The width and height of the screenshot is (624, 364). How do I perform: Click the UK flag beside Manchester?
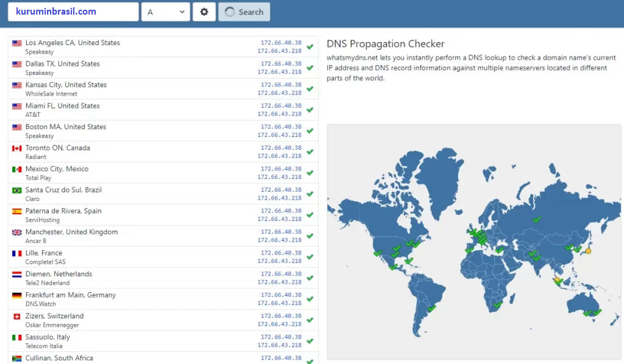[17, 232]
